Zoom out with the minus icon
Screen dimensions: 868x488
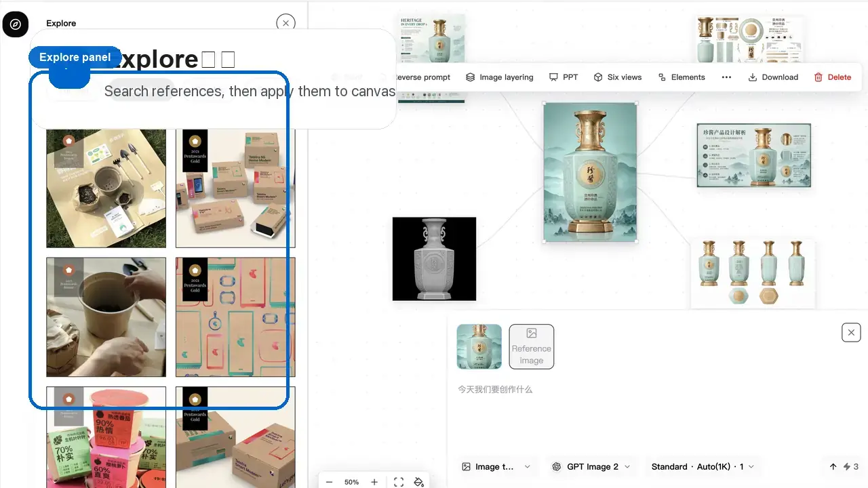tap(330, 482)
